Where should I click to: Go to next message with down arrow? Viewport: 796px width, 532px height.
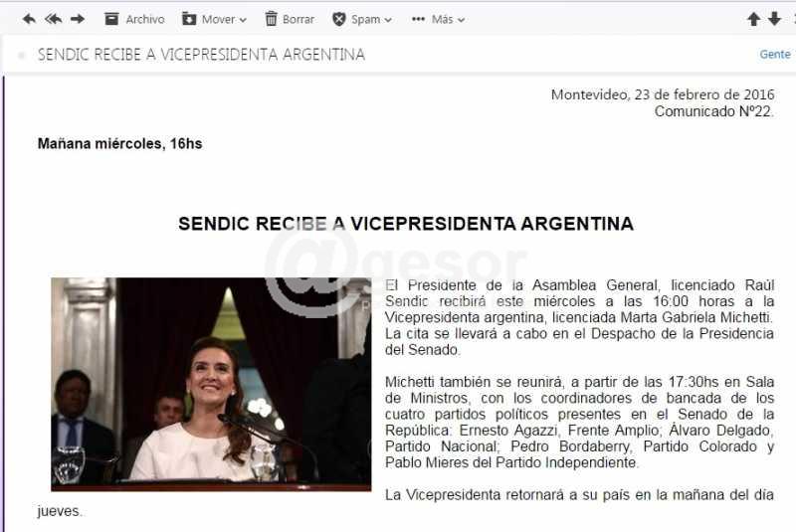[x=775, y=19]
